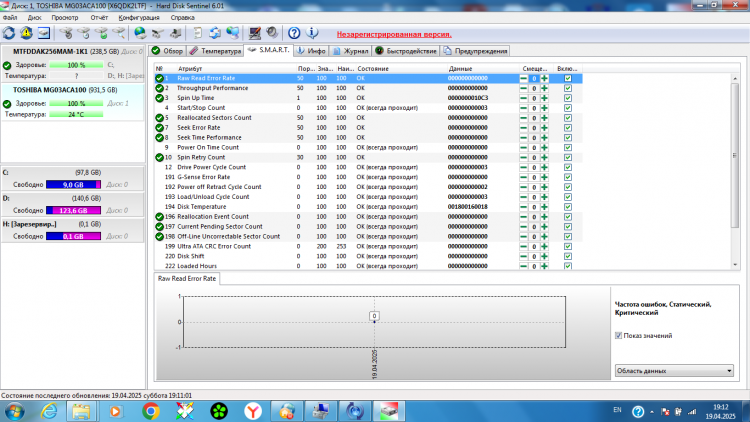This screenshot has width=750, height=422.
Task: Click the 'Незарегистрированная версия' link
Action: coord(394,34)
